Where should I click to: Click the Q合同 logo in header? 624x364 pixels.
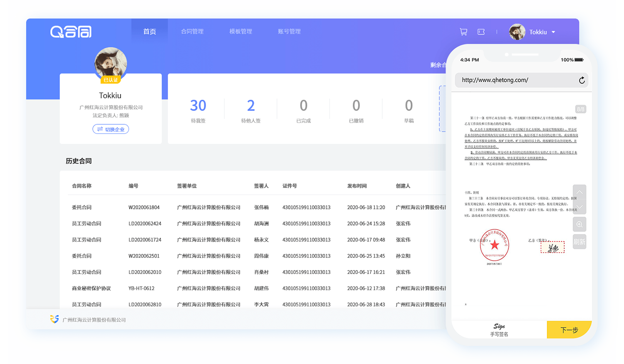[71, 32]
